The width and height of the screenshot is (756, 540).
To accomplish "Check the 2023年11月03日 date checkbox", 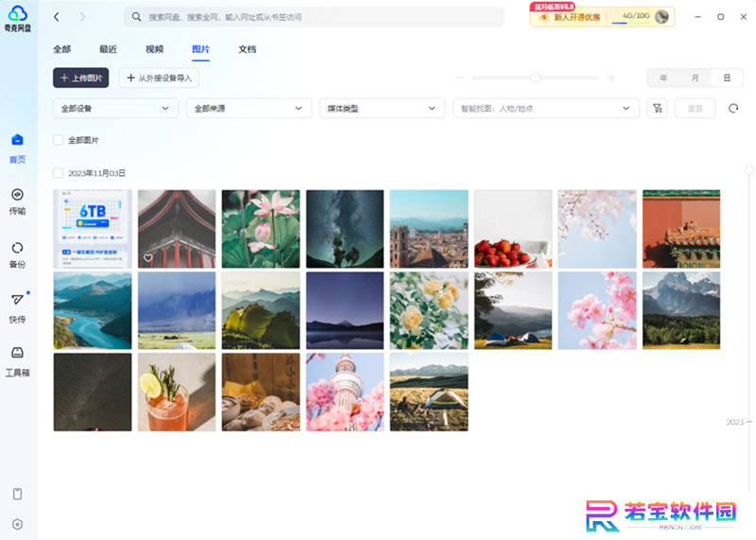I will pyautogui.click(x=58, y=173).
